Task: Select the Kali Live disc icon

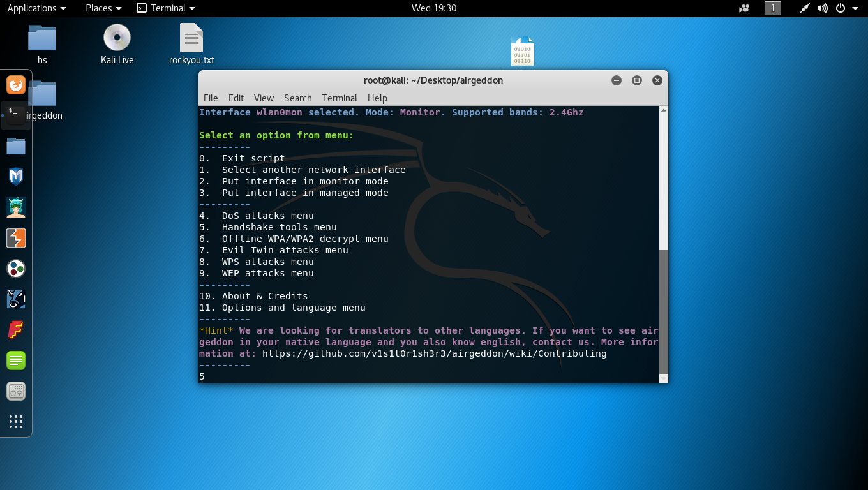Action: point(117,45)
